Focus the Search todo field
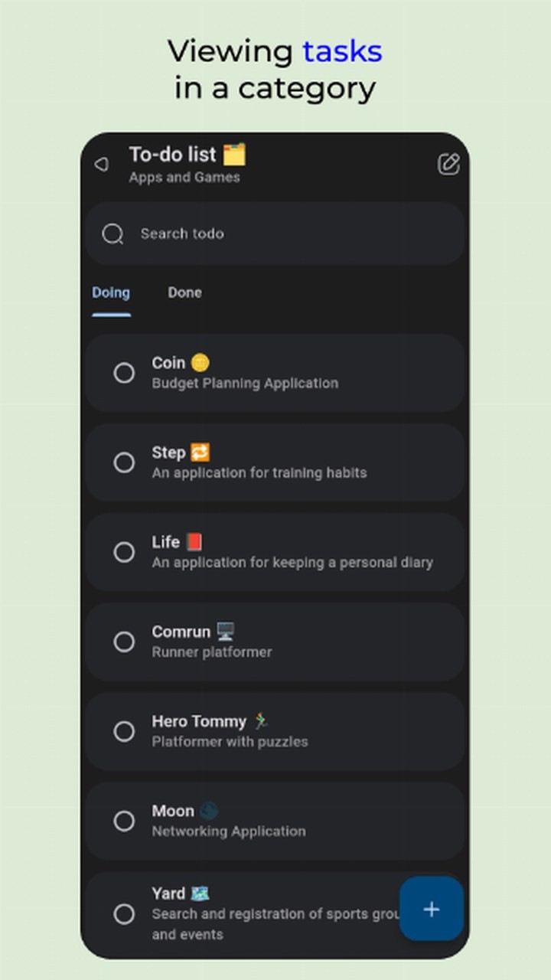This screenshot has height=980, width=551. tap(275, 234)
